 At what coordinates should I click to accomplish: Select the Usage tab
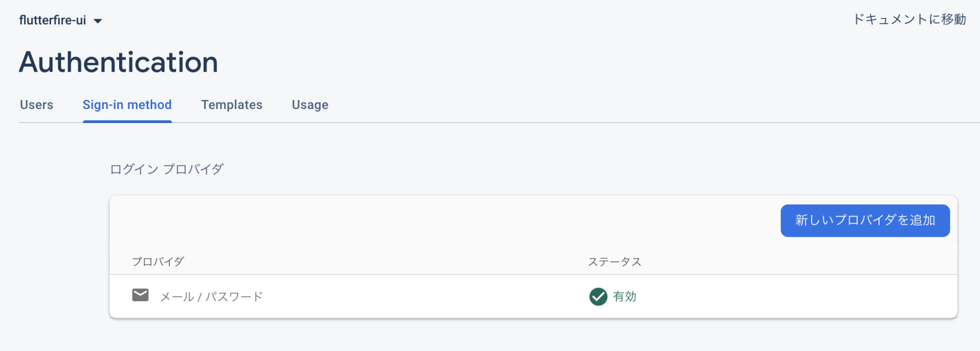[x=310, y=104]
